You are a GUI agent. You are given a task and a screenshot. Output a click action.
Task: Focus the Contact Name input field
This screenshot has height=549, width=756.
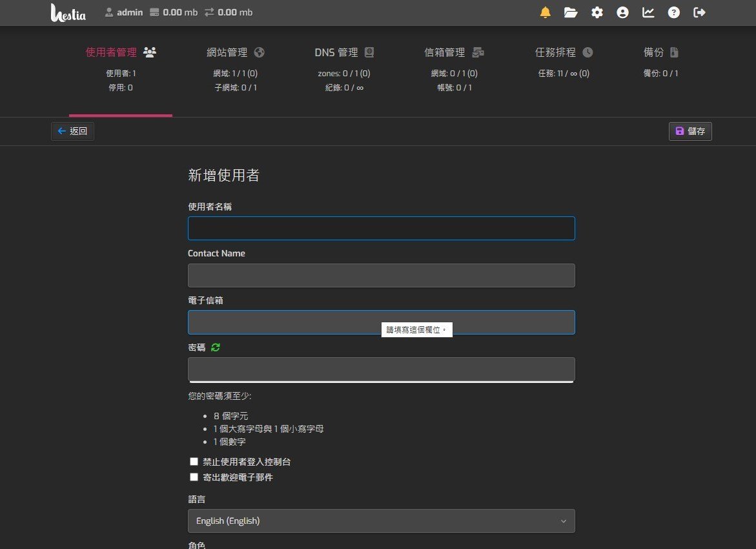(382, 275)
